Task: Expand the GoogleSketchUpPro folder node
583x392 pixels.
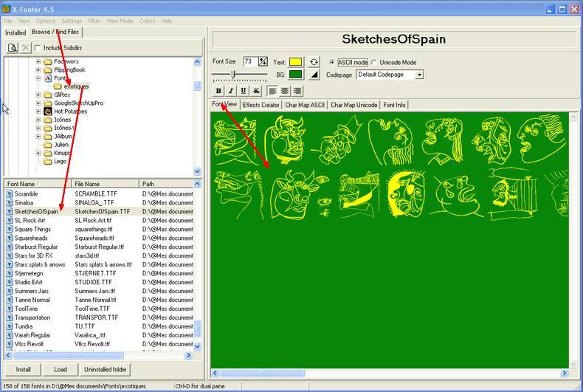Action: pyautogui.click(x=38, y=103)
